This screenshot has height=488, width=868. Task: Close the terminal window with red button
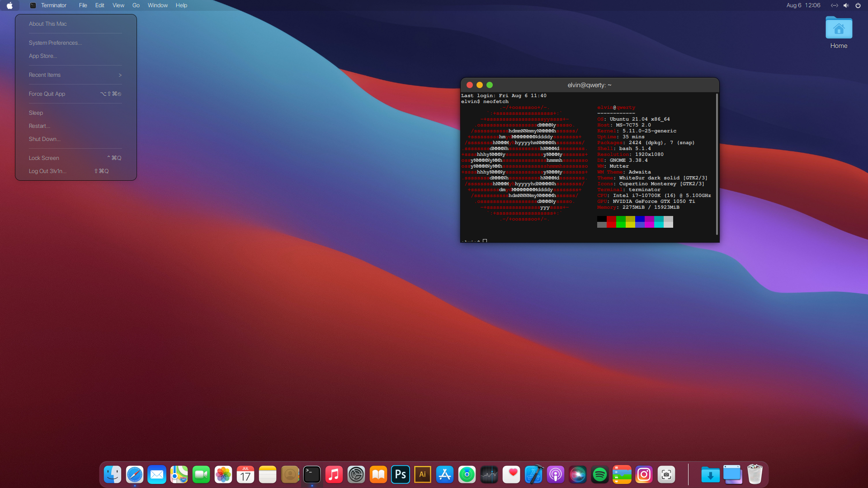tap(470, 85)
